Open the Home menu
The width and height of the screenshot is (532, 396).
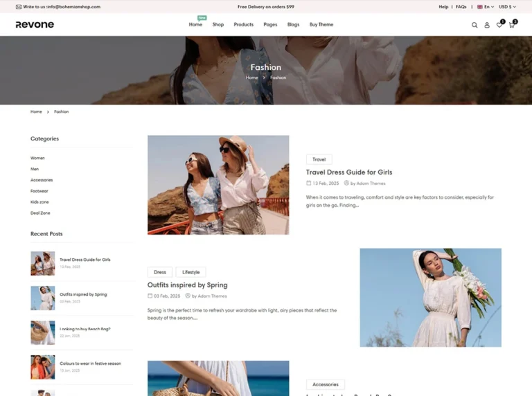click(195, 24)
